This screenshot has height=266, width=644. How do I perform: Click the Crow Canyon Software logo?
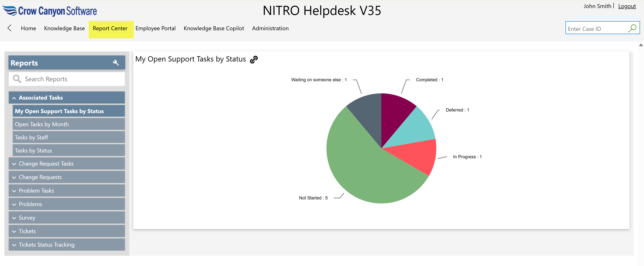50,11
